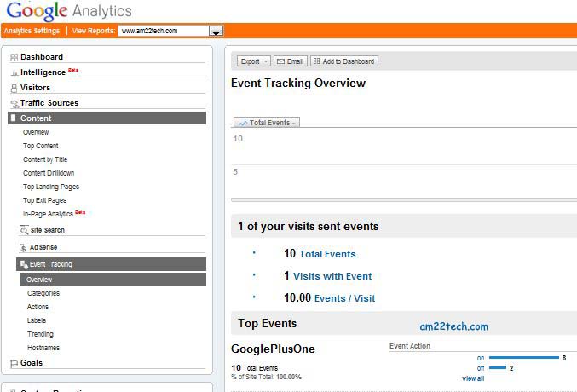
Task: Click the Content page icon
Action: click(x=14, y=118)
